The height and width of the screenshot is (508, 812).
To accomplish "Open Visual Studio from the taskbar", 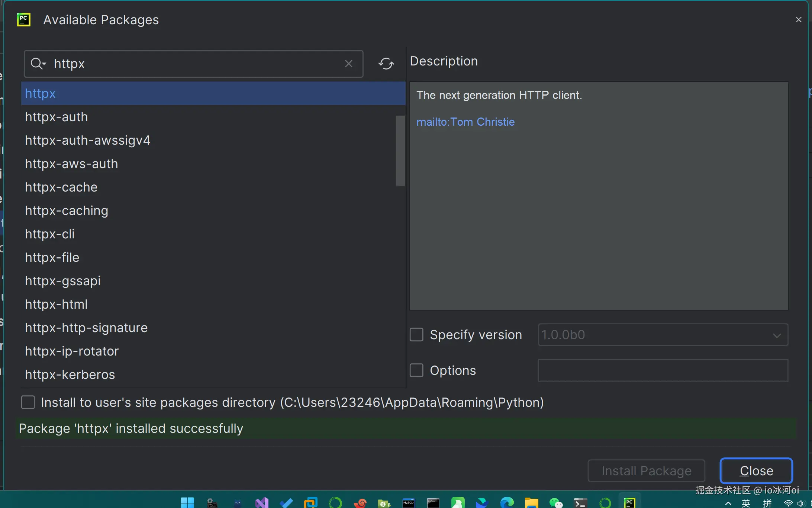I will (x=261, y=502).
